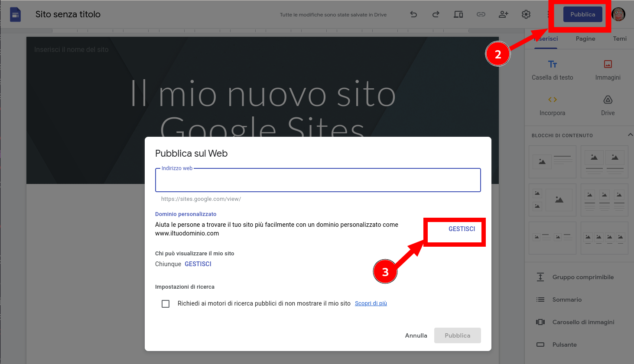Select the three-image column content block

tap(605, 200)
